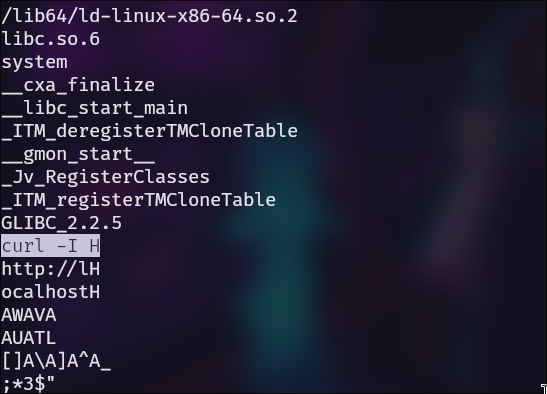The width and height of the screenshot is (547, 394).
Task: Click on '__libc_start_main' text
Action: tap(95, 108)
